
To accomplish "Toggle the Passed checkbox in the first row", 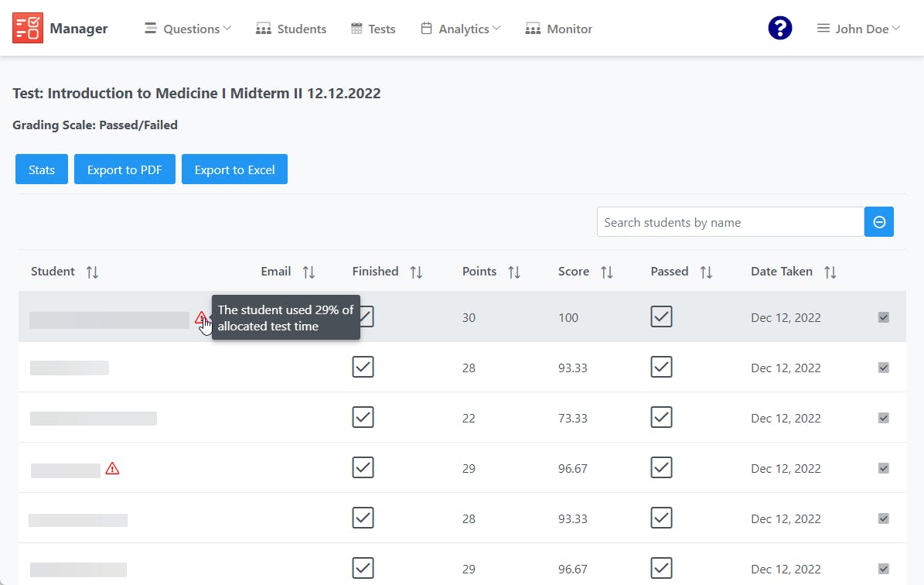I will (661, 316).
